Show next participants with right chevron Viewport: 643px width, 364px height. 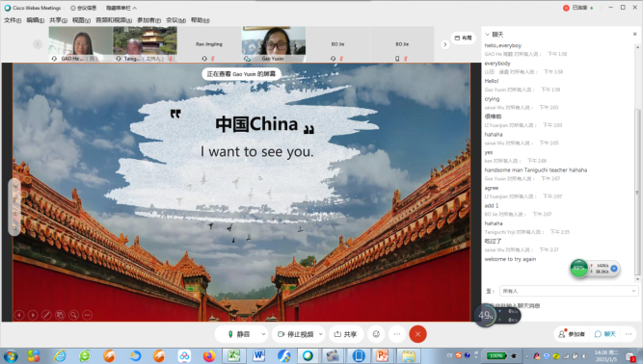[x=445, y=44]
